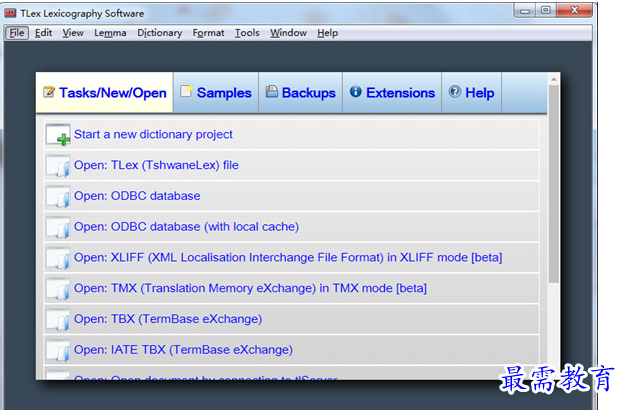The height and width of the screenshot is (410, 623).
Task: Switch to the Help tab
Action: coord(472,93)
